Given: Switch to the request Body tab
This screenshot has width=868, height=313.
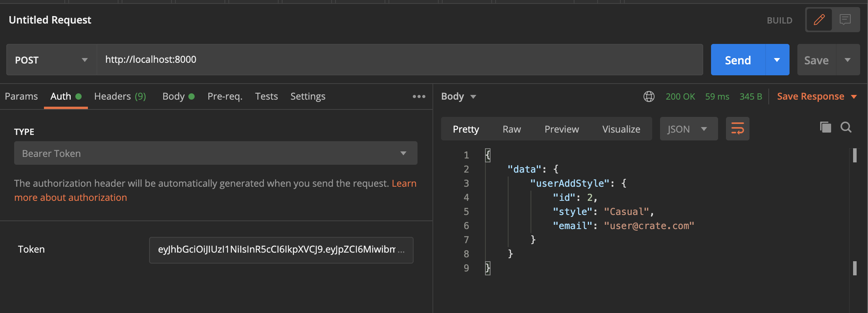Looking at the screenshot, I should pyautogui.click(x=178, y=96).
